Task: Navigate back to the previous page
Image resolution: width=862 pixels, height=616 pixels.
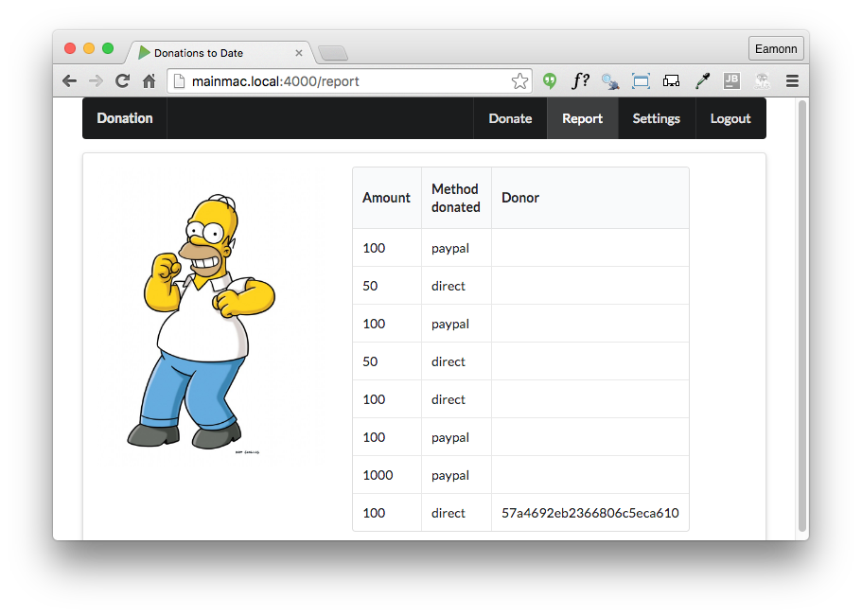Action: coord(69,81)
